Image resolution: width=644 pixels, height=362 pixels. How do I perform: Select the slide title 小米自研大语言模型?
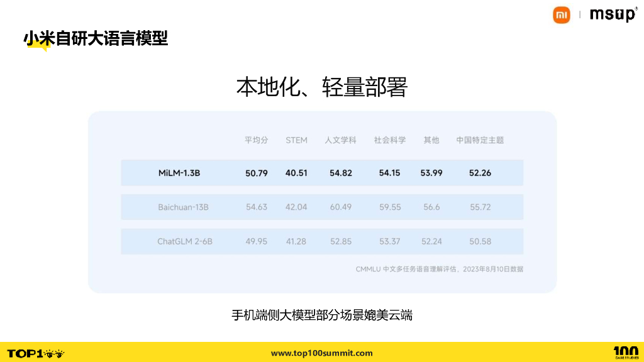(x=96, y=38)
